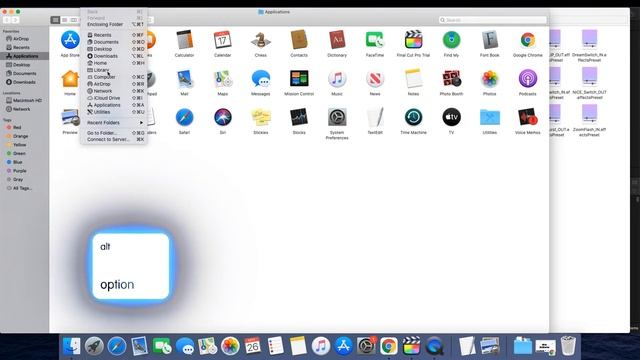Open the Chess app icon

pos(260,40)
